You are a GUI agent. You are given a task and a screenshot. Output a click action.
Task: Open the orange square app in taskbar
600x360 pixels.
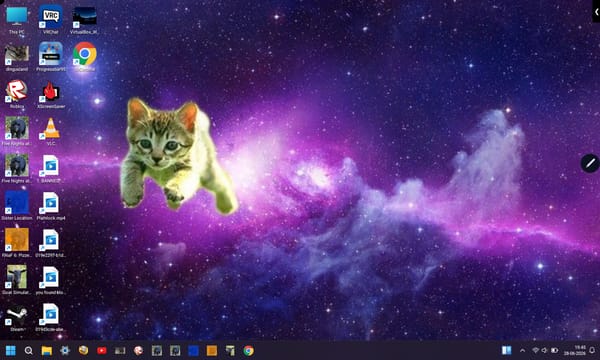[x=212, y=350]
